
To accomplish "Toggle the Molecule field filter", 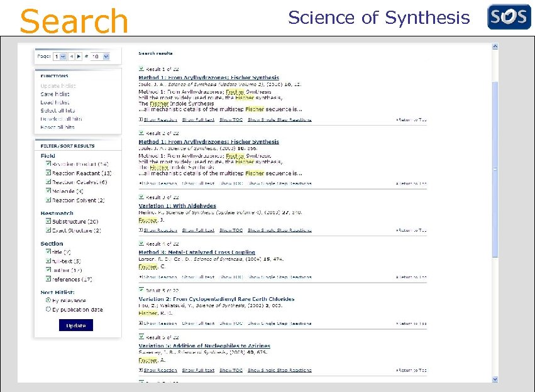I will 48,190.
